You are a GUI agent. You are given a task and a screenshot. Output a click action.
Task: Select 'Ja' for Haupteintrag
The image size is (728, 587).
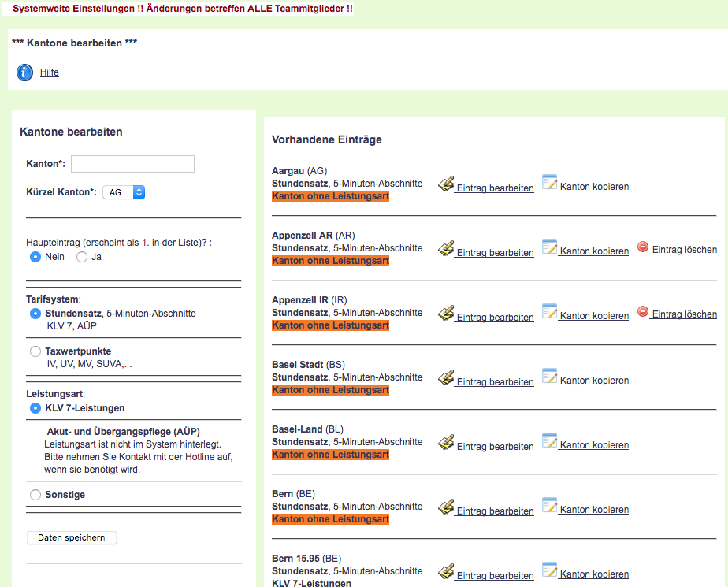tap(82, 257)
